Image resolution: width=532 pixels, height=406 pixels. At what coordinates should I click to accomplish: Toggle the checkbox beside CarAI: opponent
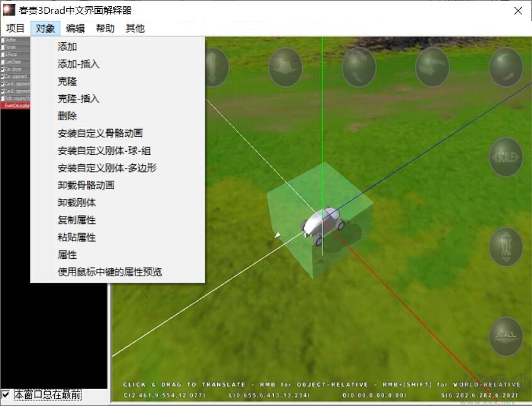(x=3, y=83)
